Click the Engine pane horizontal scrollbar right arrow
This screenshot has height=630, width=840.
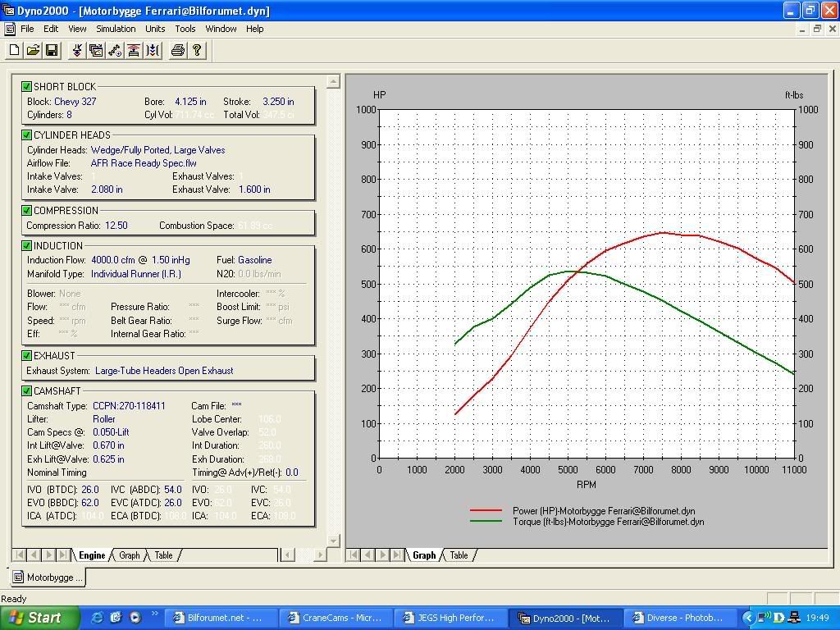pyautogui.click(x=321, y=555)
